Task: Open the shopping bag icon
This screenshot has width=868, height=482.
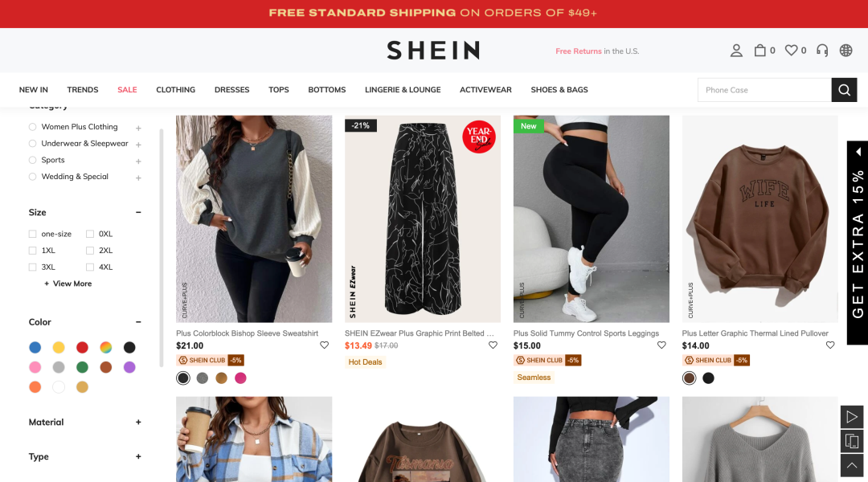Action: [760, 51]
